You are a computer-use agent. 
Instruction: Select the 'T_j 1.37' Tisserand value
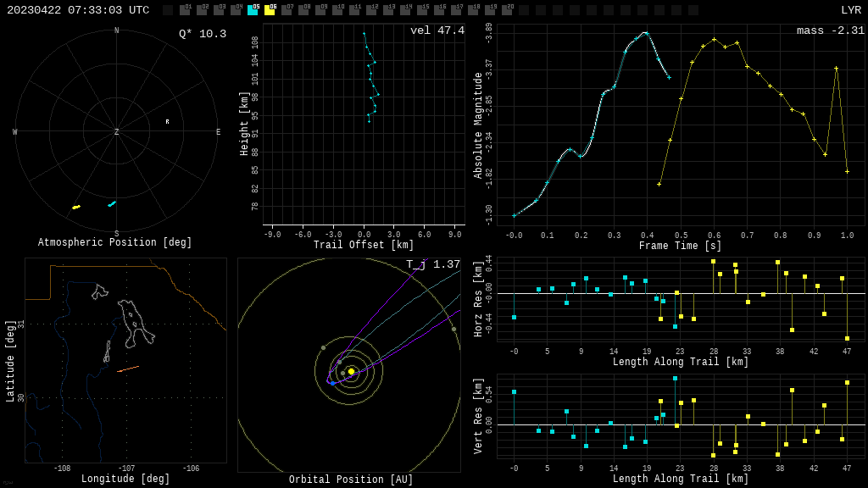point(432,264)
